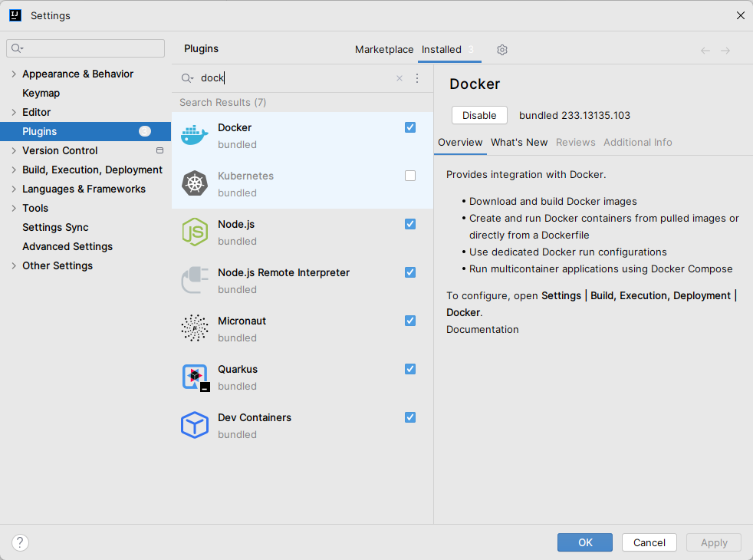This screenshot has width=753, height=560.
Task: Click the Search Results (7) header
Action: [x=223, y=102]
